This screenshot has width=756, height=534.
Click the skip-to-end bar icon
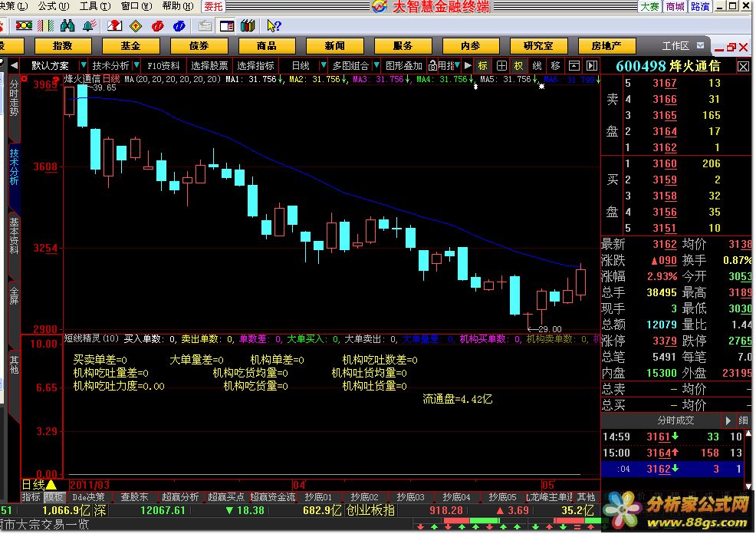pyautogui.click(x=592, y=66)
